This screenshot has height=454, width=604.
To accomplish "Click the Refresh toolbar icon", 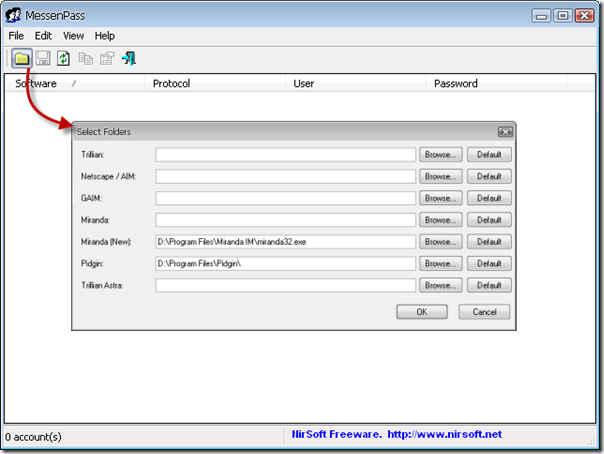I will click(64, 59).
